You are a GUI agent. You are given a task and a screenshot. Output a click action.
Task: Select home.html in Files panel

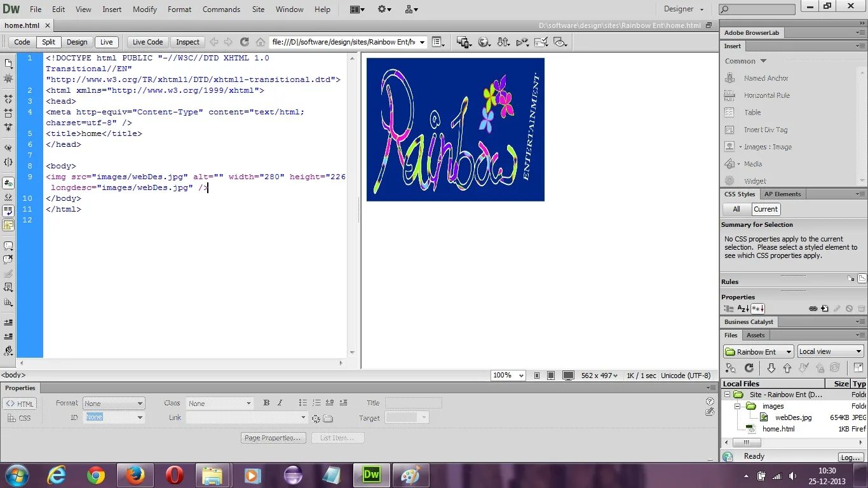pyautogui.click(x=778, y=429)
